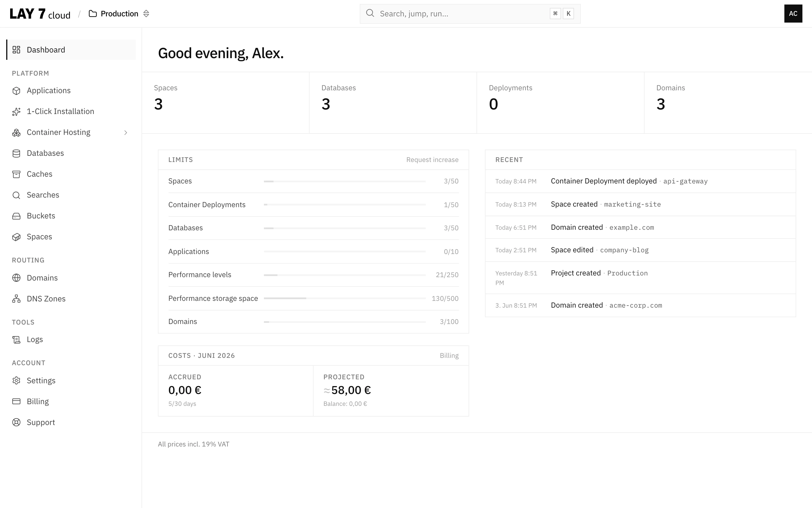Click the Settings gear icon
812x508 pixels.
click(16, 381)
